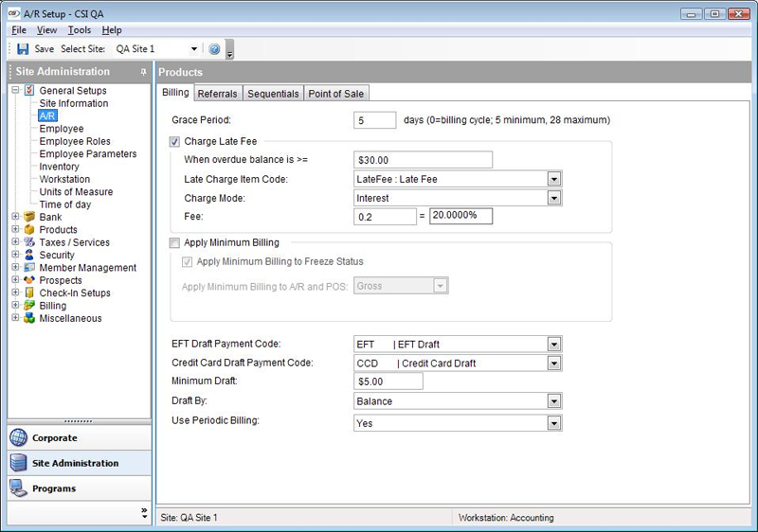Click the Billing money icon
Image resolution: width=758 pixels, height=532 pixels.
(29, 305)
